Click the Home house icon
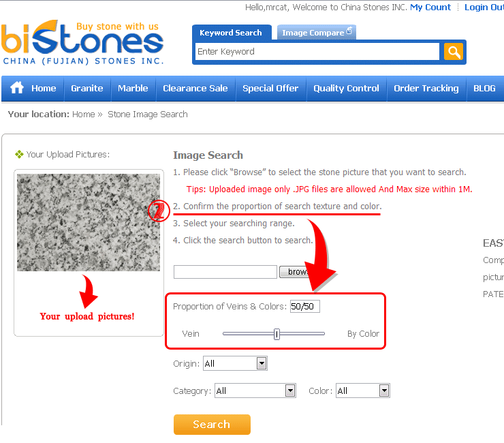Image resolution: width=504 pixels, height=443 pixels. point(17,88)
